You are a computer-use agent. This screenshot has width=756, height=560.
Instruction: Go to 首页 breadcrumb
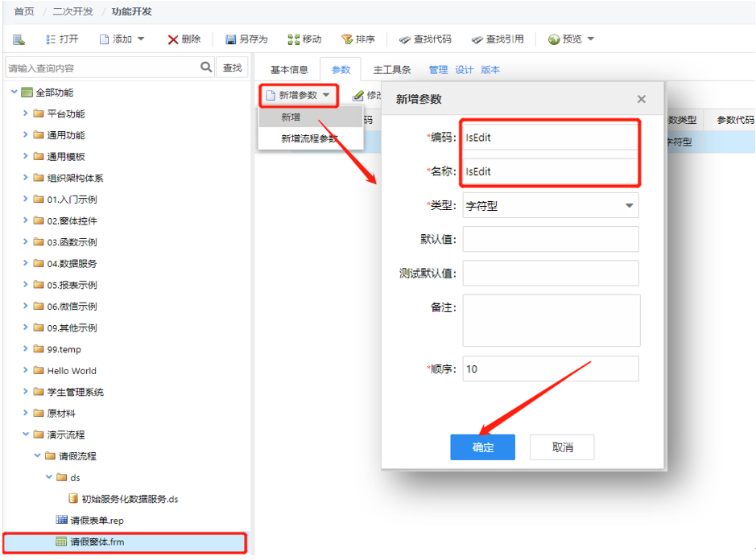point(24,11)
